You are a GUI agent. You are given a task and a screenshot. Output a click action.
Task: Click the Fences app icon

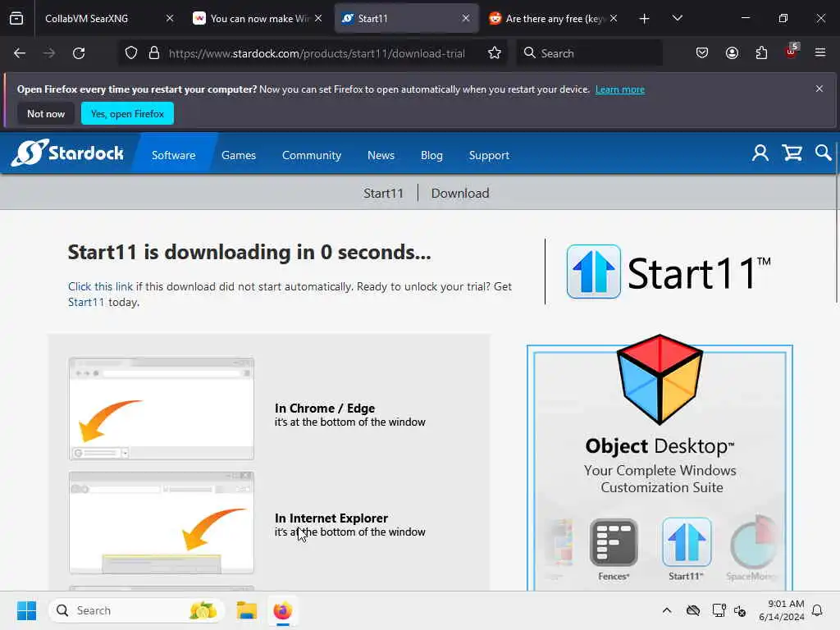[614, 543]
